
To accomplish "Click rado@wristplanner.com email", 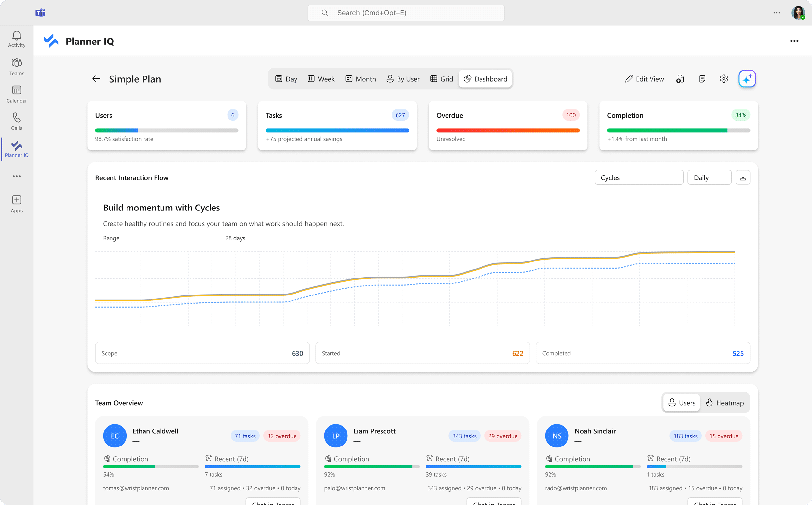I will point(576,488).
